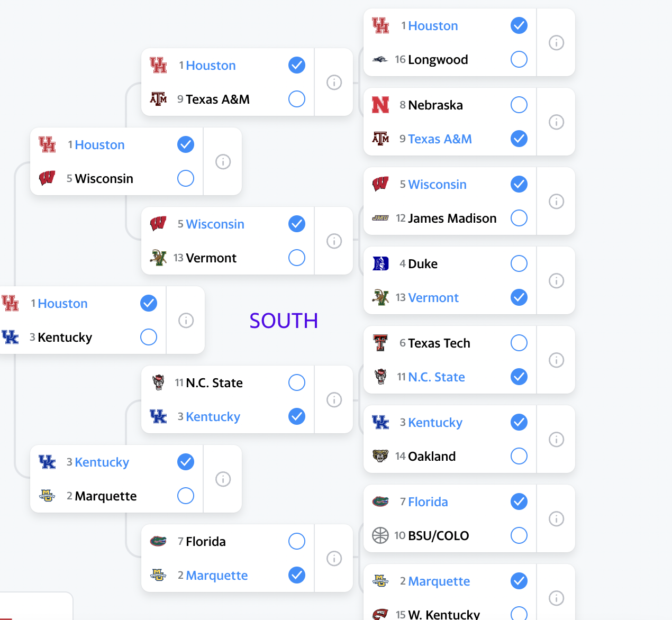The height and width of the screenshot is (620, 672).
Task: Click the Marquette name in Kentucky matchup
Action: pyautogui.click(x=106, y=496)
